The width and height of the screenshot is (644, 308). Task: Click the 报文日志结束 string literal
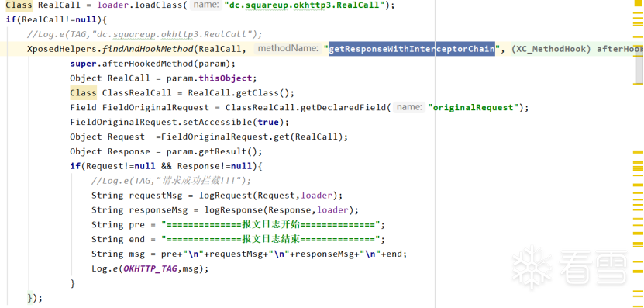270,239
